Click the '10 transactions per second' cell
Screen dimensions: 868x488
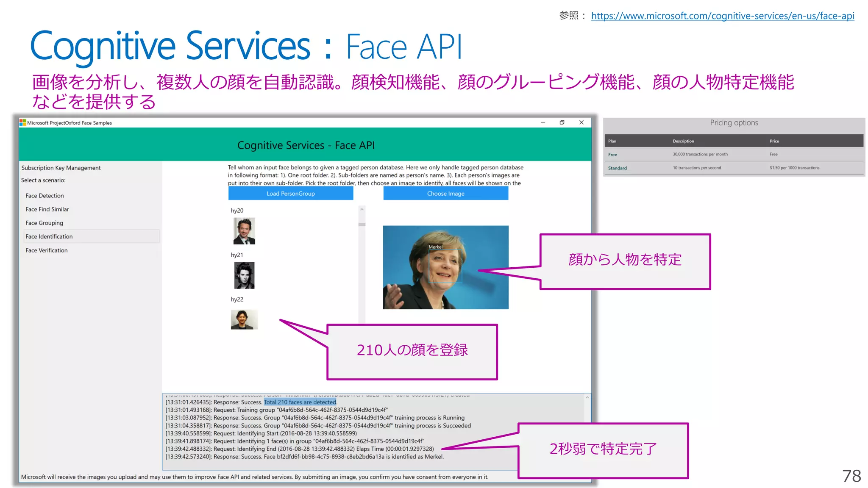click(697, 168)
